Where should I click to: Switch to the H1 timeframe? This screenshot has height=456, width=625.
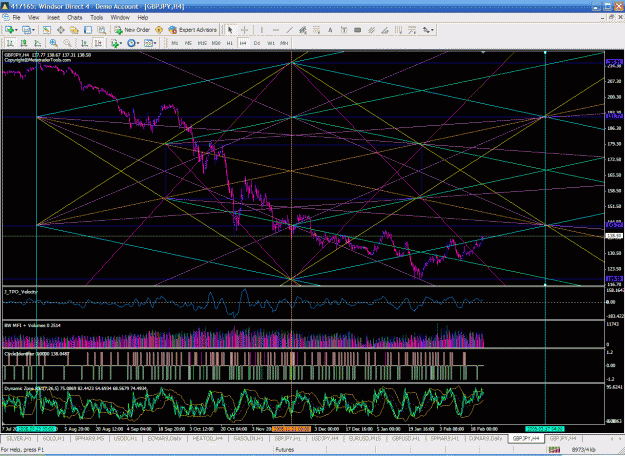point(230,43)
